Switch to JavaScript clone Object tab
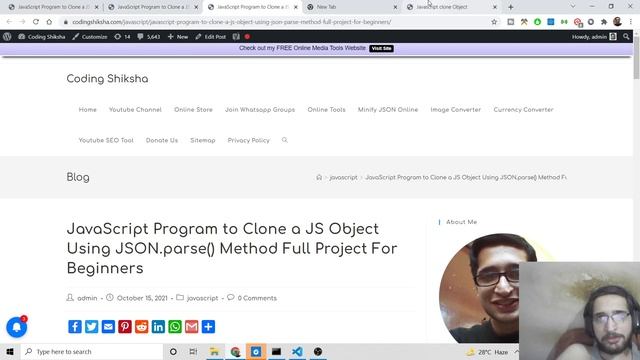 click(x=452, y=7)
